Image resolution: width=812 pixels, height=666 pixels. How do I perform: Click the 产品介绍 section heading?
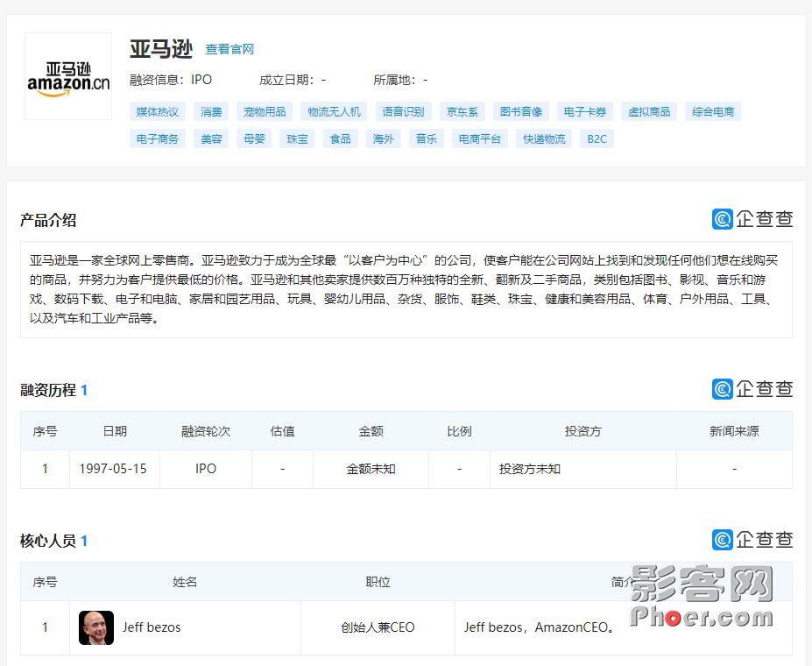[48, 220]
